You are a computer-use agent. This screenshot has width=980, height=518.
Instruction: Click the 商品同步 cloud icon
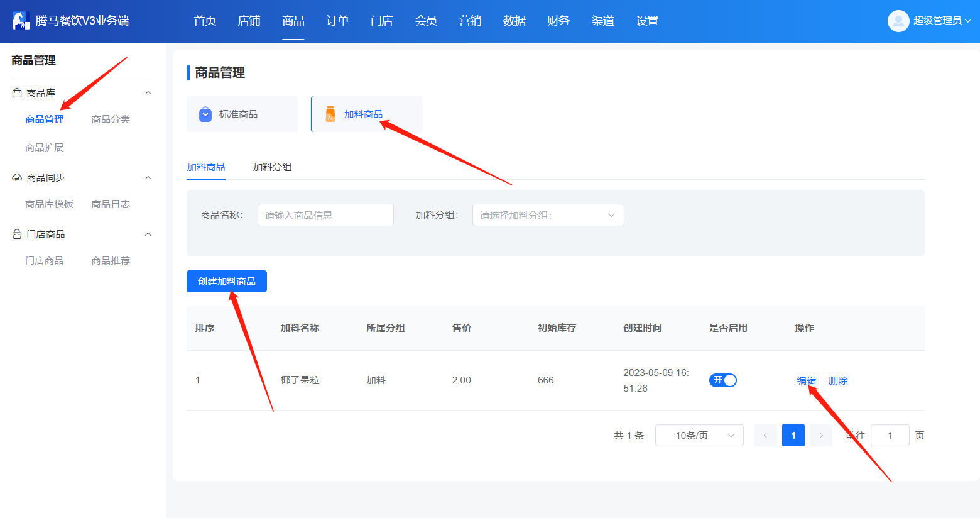[x=17, y=177]
